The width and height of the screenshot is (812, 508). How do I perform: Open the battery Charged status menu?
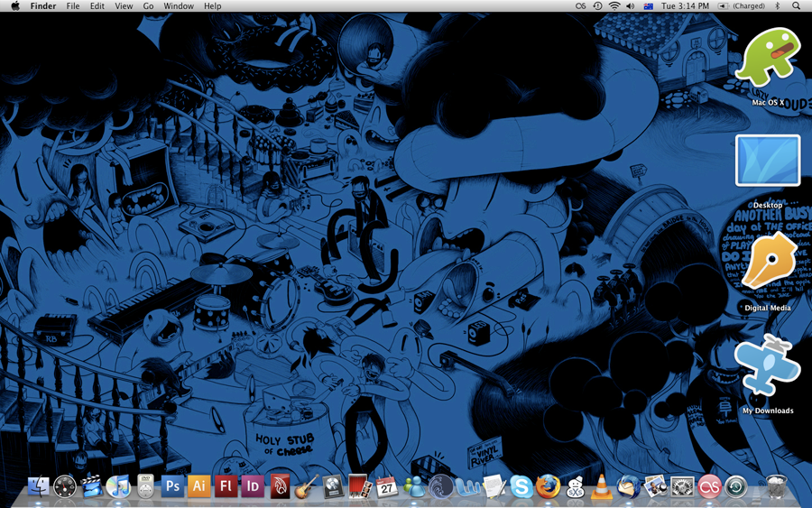(741, 5)
